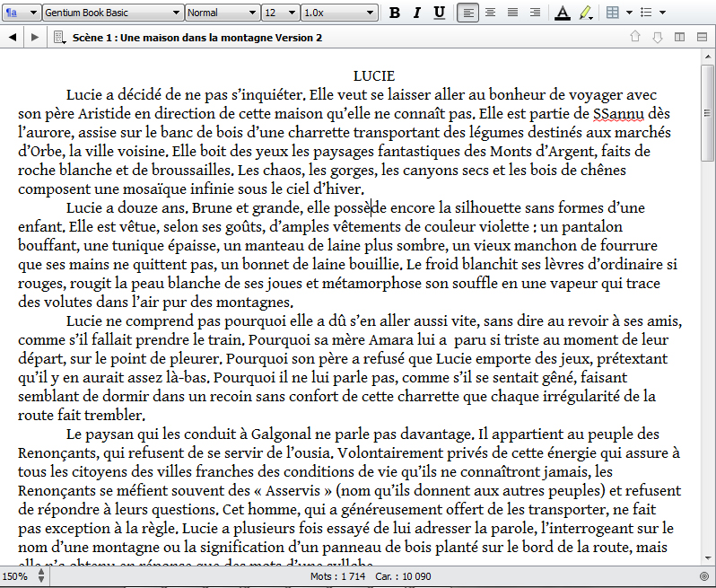Open the document icon menu in header
This screenshot has height=588, width=716.
tap(59, 38)
